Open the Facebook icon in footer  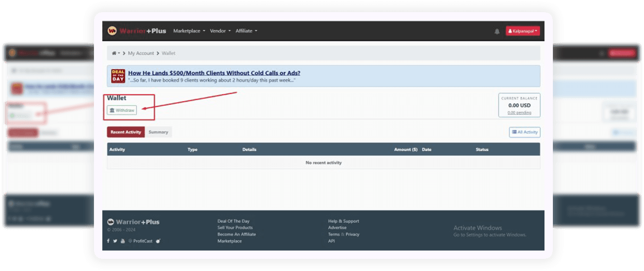pyautogui.click(x=108, y=241)
